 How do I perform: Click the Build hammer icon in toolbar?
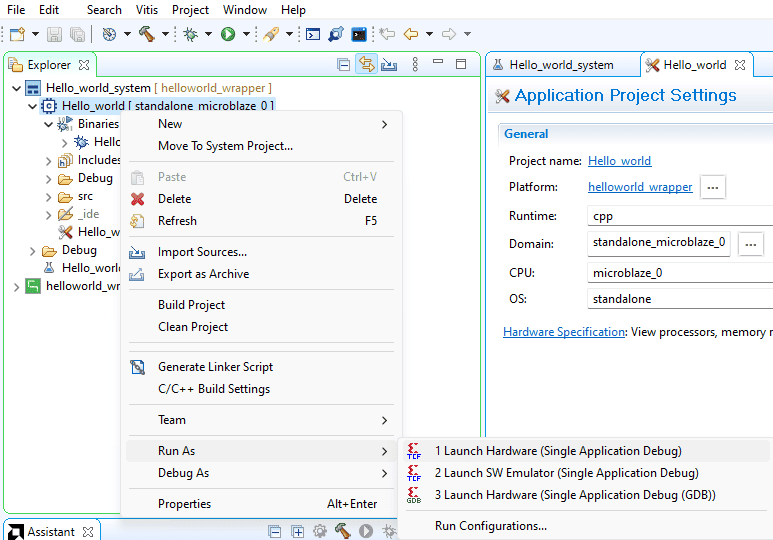click(147, 34)
